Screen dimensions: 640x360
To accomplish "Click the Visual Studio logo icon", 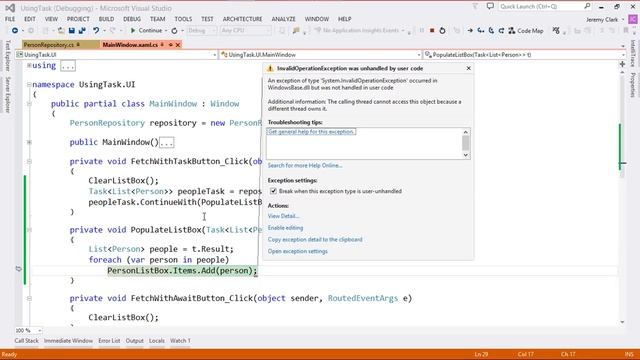I will tap(10, 8).
